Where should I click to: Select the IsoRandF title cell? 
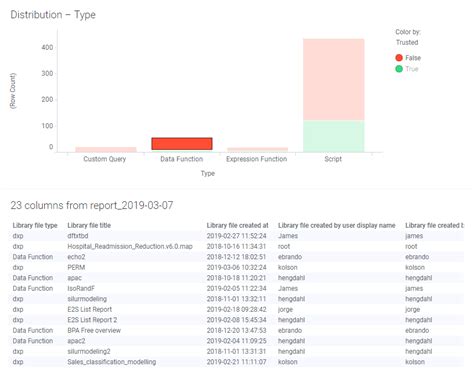pos(81,288)
